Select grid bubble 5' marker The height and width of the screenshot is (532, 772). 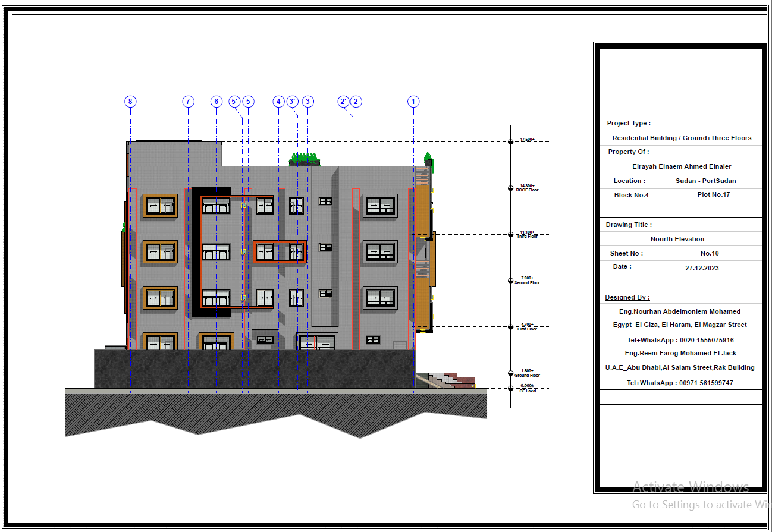(x=236, y=102)
